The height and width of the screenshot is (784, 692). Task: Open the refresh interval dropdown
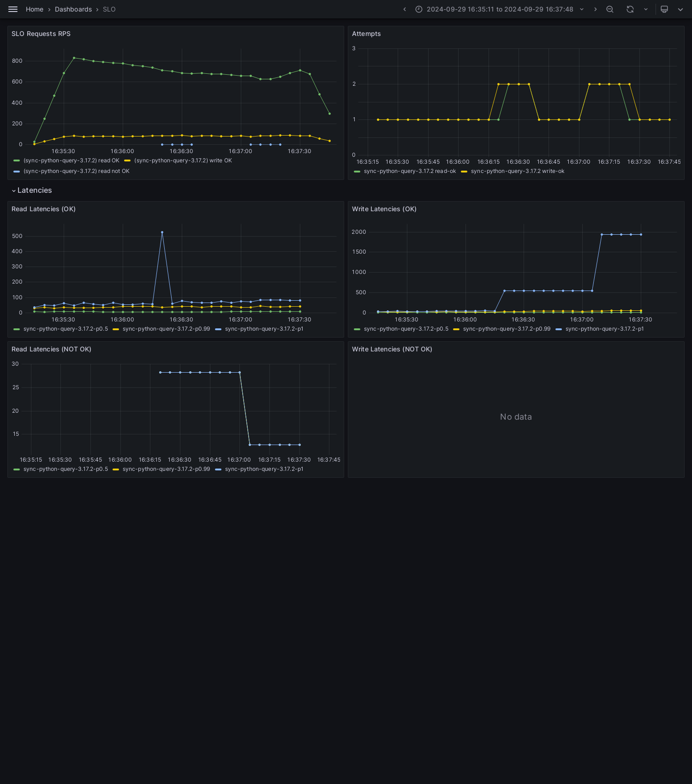click(x=646, y=9)
